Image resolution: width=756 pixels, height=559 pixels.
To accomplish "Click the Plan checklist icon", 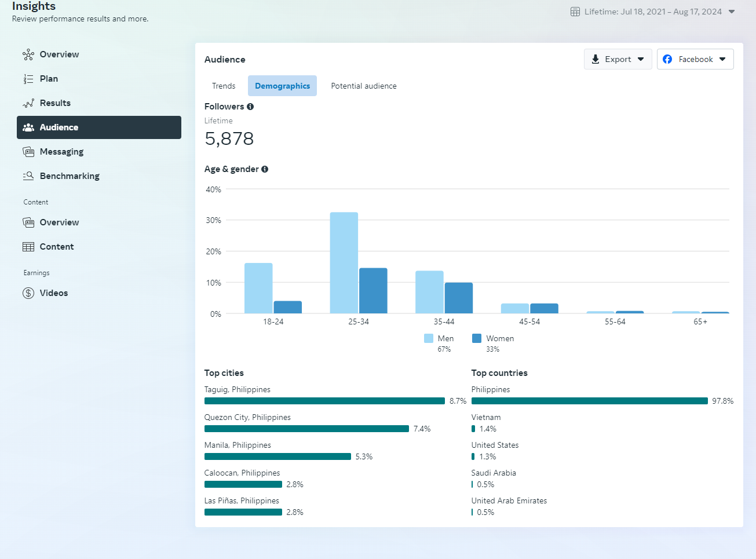I will (x=28, y=79).
